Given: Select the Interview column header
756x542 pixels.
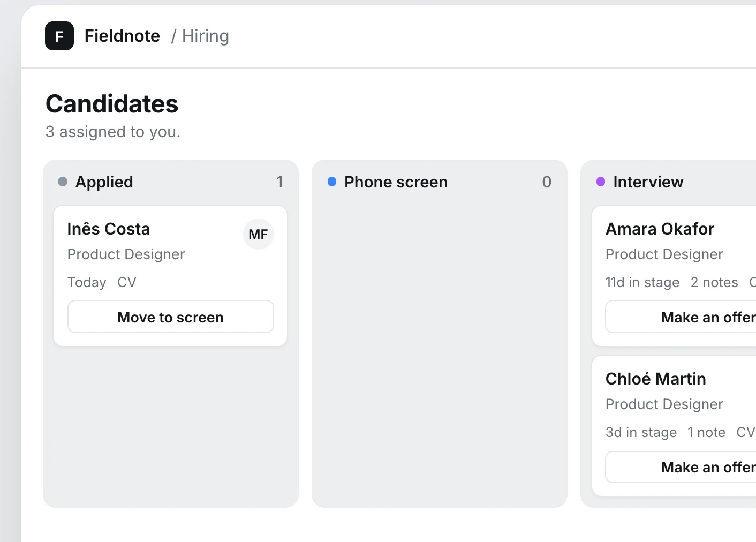Looking at the screenshot, I should [648, 182].
